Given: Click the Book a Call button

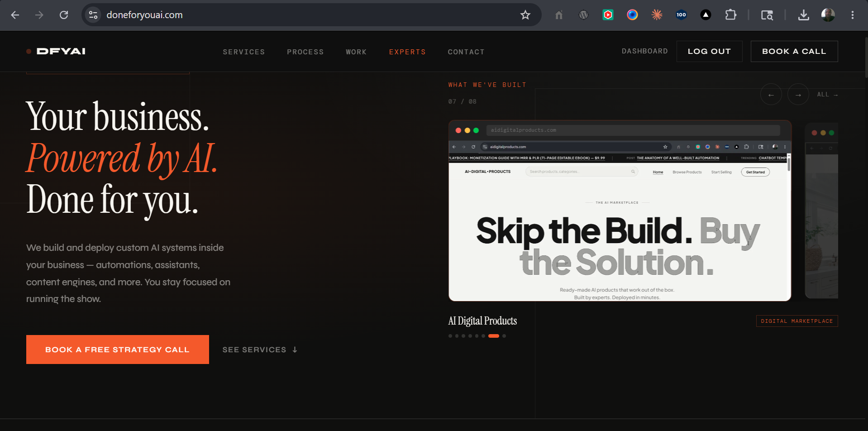Looking at the screenshot, I should pos(794,51).
